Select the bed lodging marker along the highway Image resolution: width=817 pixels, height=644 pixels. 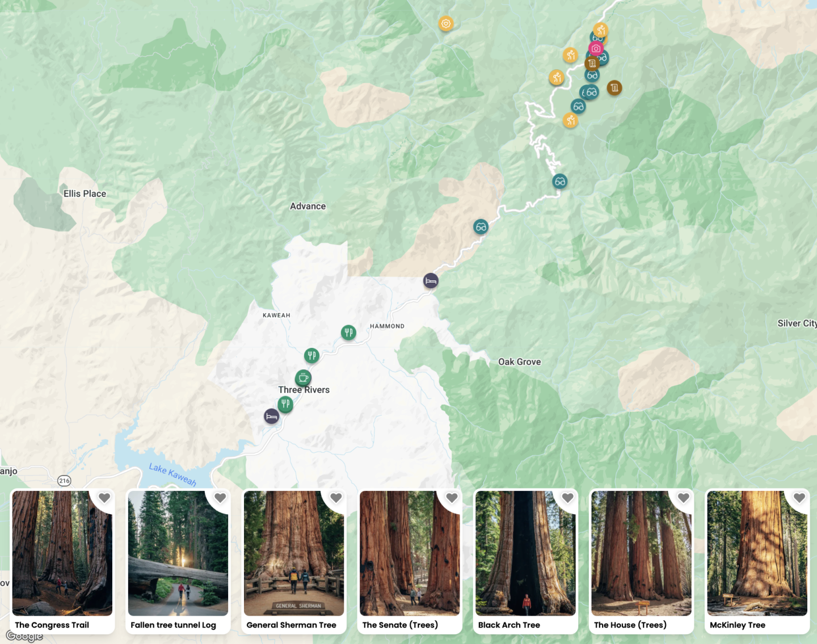[x=430, y=280]
